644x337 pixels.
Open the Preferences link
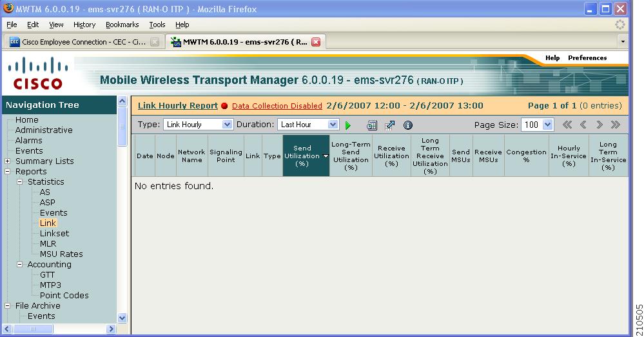587,58
